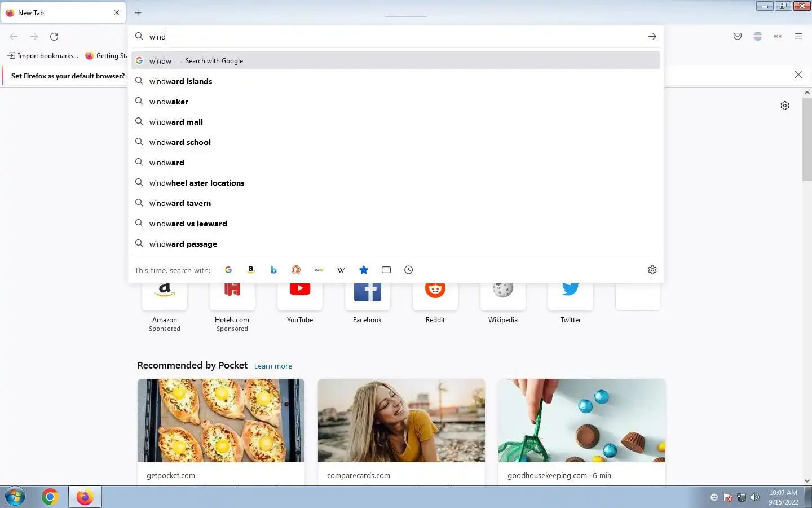Open the volume speaker tray icon
The image size is (812, 508).
[x=754, y=497]
